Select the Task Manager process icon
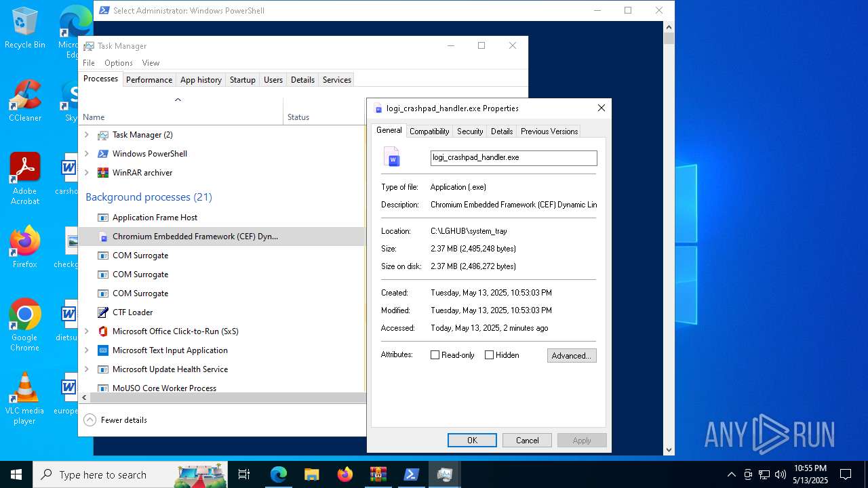The height and width of the screenshot is (488, 868). (x=103, y=135)
